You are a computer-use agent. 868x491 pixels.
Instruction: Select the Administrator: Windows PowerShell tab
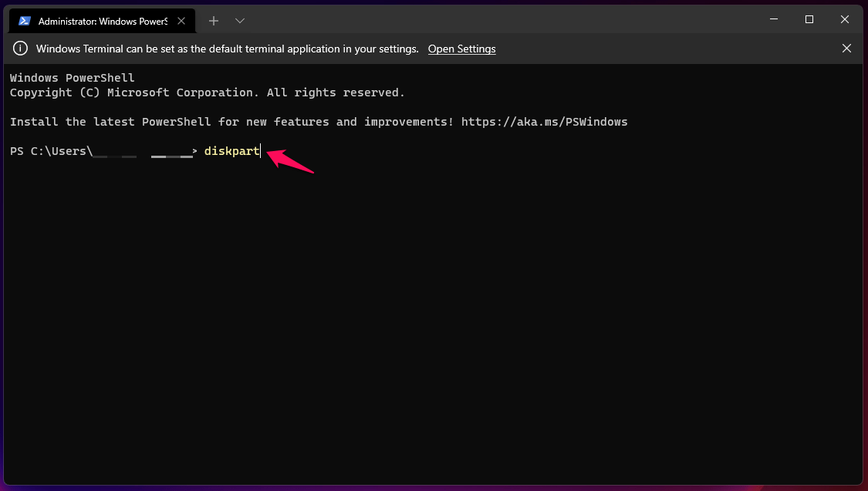point(102,21)
